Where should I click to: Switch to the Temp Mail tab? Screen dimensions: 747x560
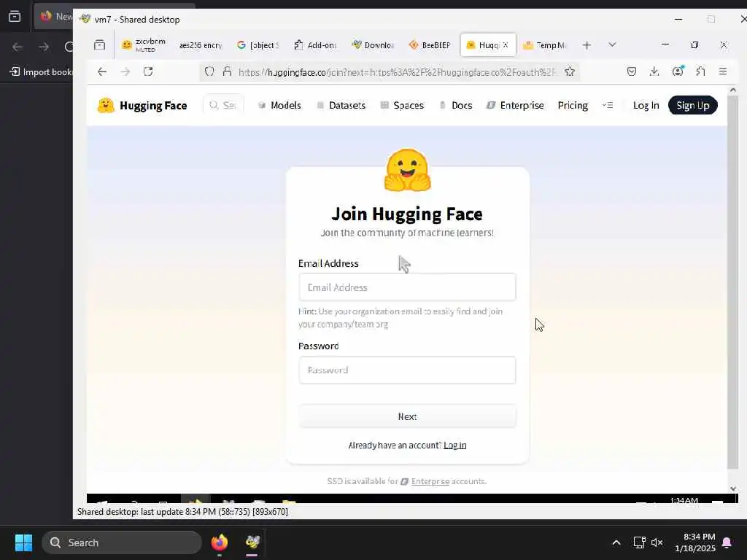[544, 45]
